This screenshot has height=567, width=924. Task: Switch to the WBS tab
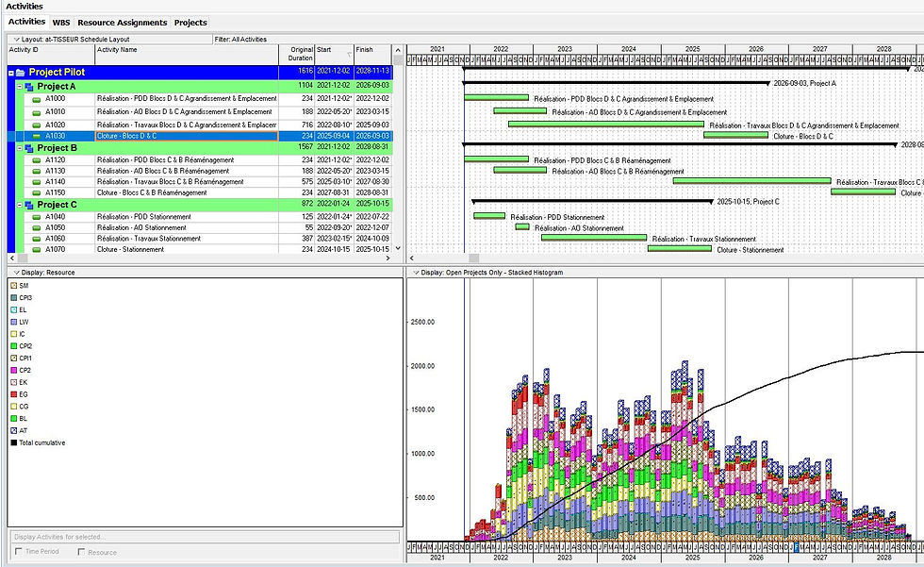[x=59, y=22]
